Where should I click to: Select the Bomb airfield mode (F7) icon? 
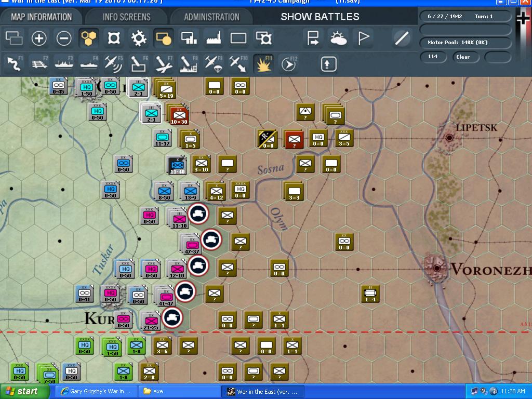point(164,64)
